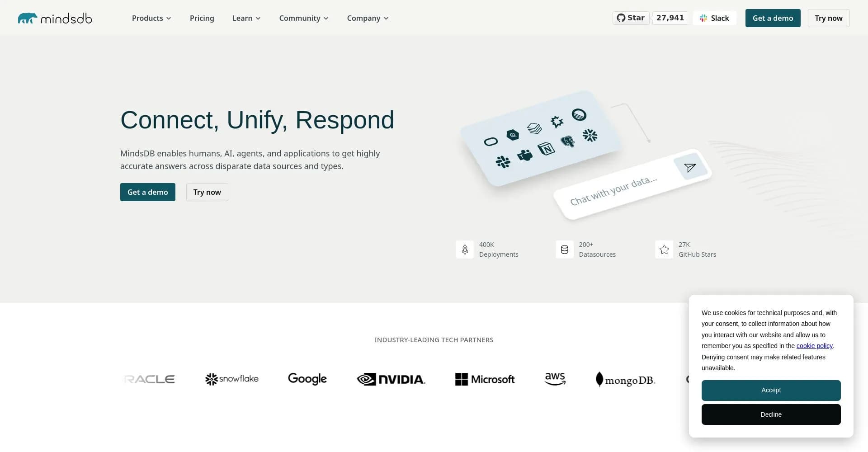The width and height of the screenshot is (868, 452).
Task: Open the Community dropdown menu
Action: click(303, 18)
